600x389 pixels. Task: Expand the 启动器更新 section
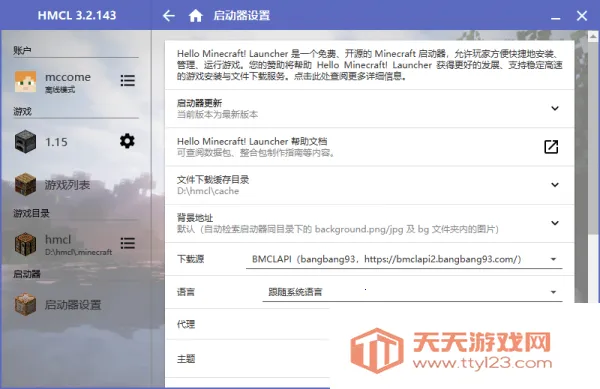(555, 108)
